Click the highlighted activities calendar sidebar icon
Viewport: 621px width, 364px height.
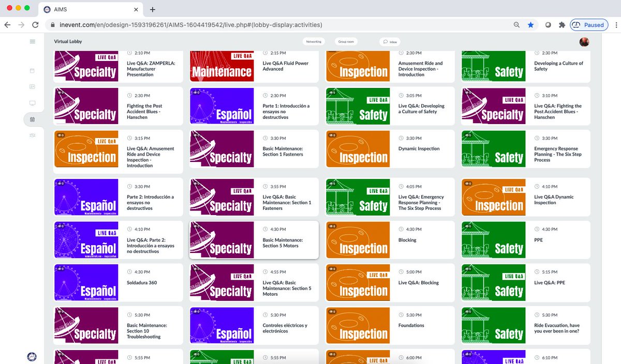[32, 119]
